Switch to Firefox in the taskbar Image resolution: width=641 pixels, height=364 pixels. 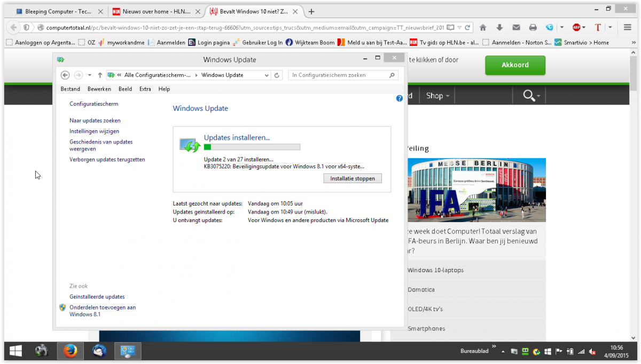click(x=70, y=351)
